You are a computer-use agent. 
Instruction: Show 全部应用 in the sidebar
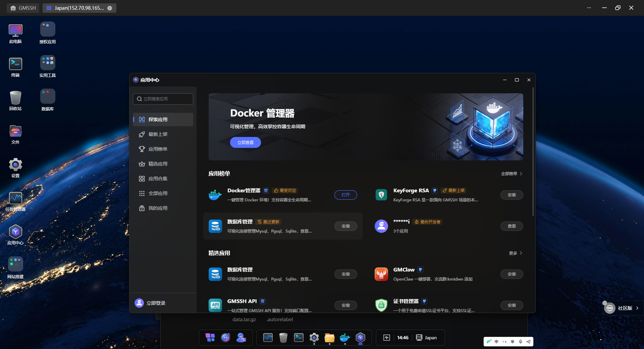click(x=163, y=193)
